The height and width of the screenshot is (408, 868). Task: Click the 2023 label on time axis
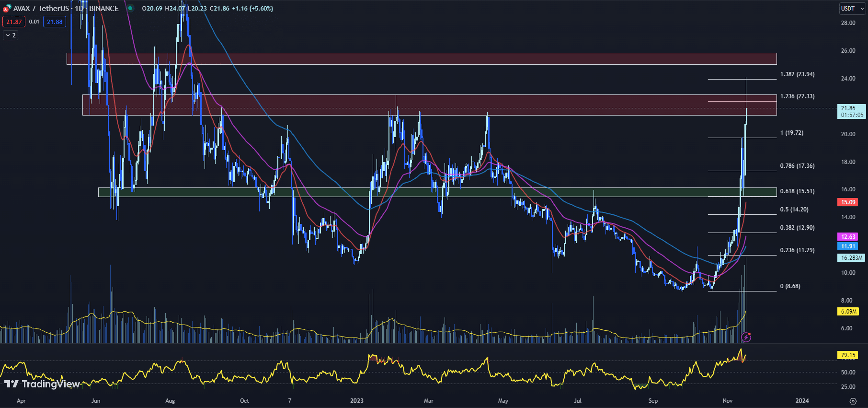pyautogui.click(x=357, y=401)
